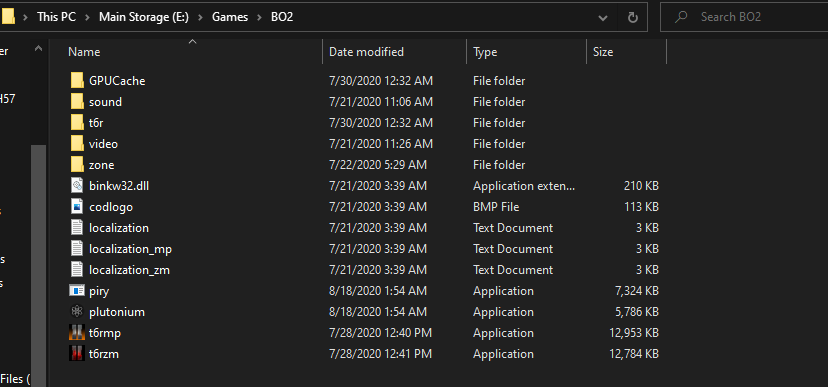Click the navigation pane scroll up arrow

pos(39,49)
